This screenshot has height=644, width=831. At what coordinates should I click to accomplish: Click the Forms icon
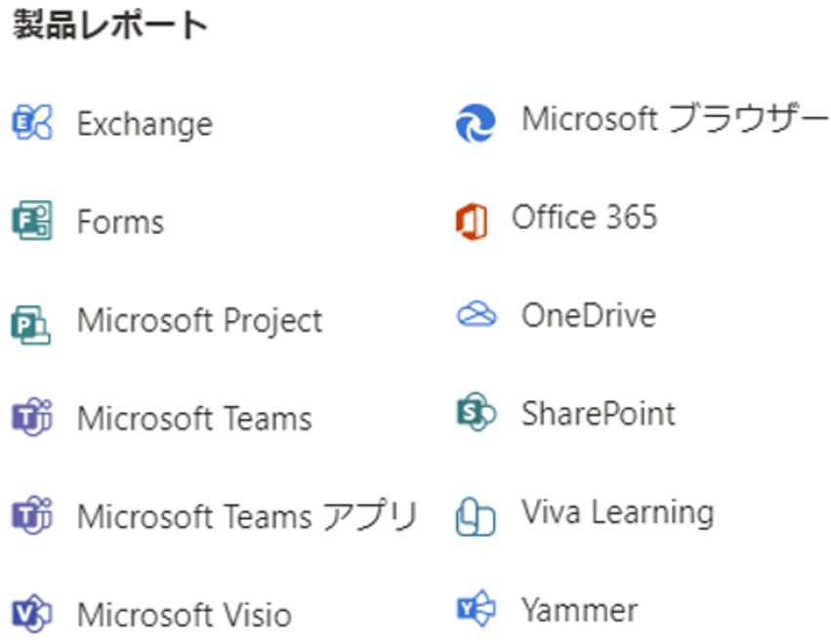click(x=32, y=221)
